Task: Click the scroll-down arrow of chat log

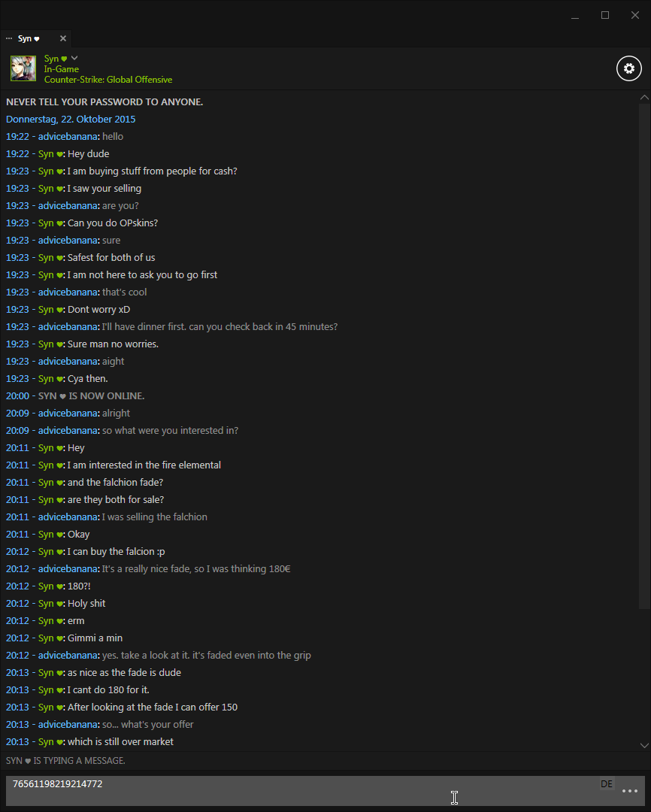Action: point(644,746)
